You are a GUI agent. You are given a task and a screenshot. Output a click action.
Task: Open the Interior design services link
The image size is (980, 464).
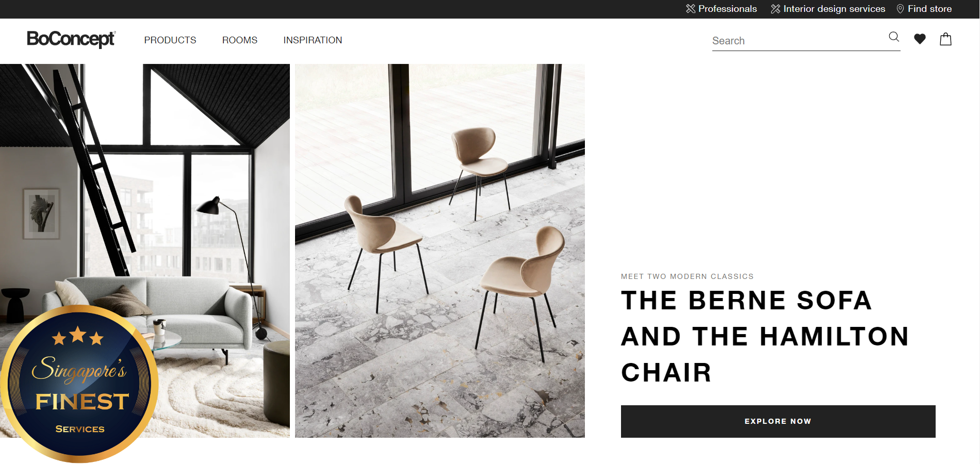[x=834, y=9]
